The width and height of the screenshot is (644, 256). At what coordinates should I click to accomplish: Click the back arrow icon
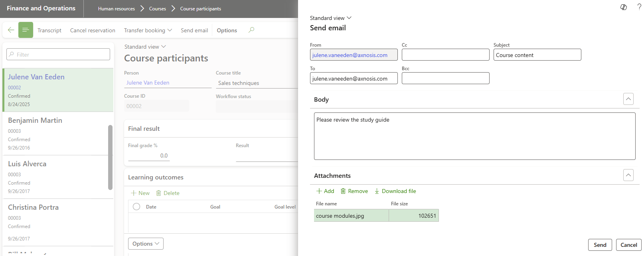pos(11,30)
